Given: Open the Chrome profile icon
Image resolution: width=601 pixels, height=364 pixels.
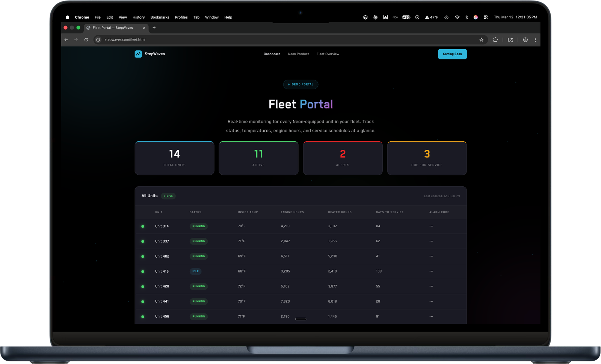Looking at the screenshot, I should point(525,40).
